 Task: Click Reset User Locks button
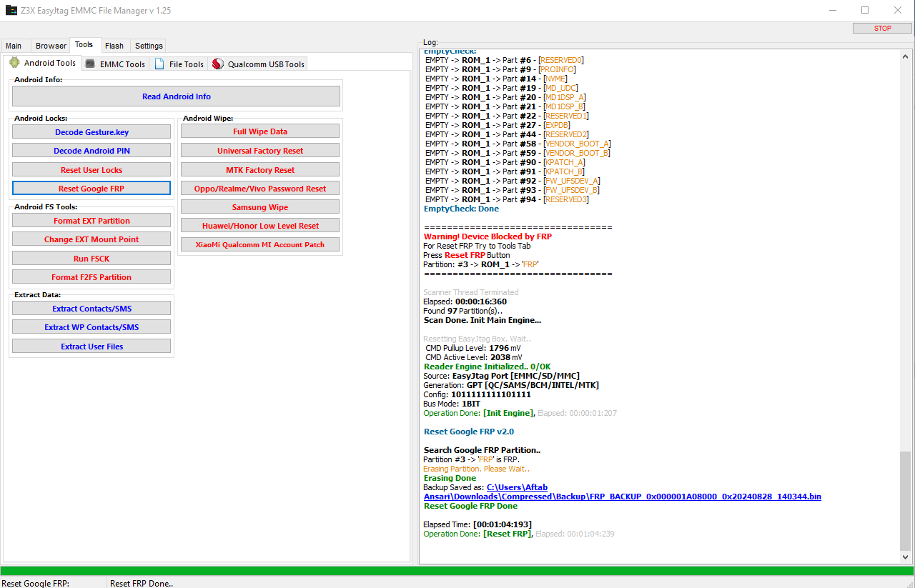click(x=91, y=170)
